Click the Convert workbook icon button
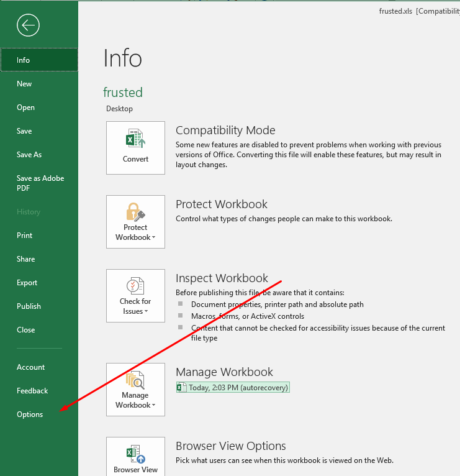Screen dimensions: 460x476 pyautogui.click(x=135, y=148)
